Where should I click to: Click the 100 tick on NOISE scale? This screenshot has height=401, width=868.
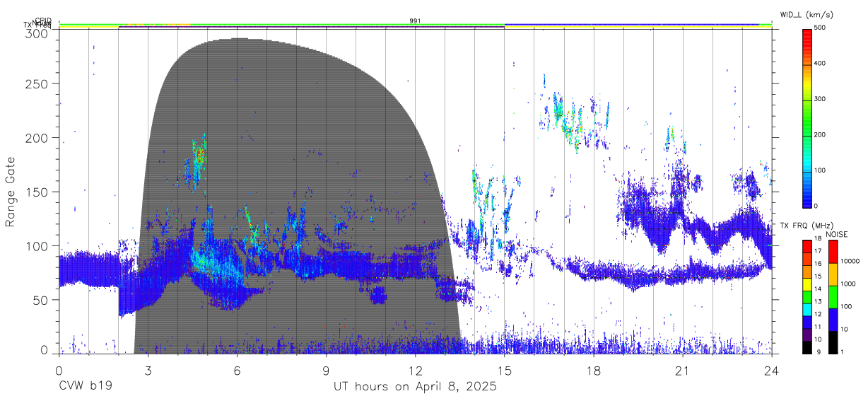point(846,306)
